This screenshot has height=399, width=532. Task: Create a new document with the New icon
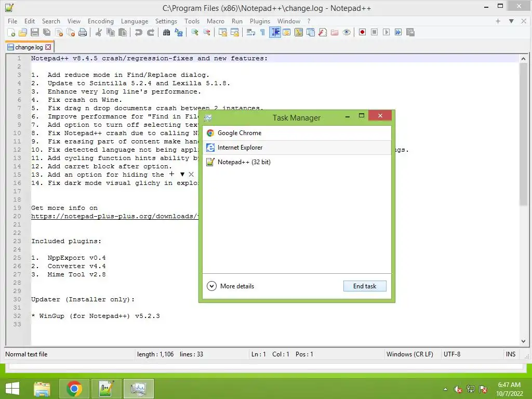click(x=11, y=32)
